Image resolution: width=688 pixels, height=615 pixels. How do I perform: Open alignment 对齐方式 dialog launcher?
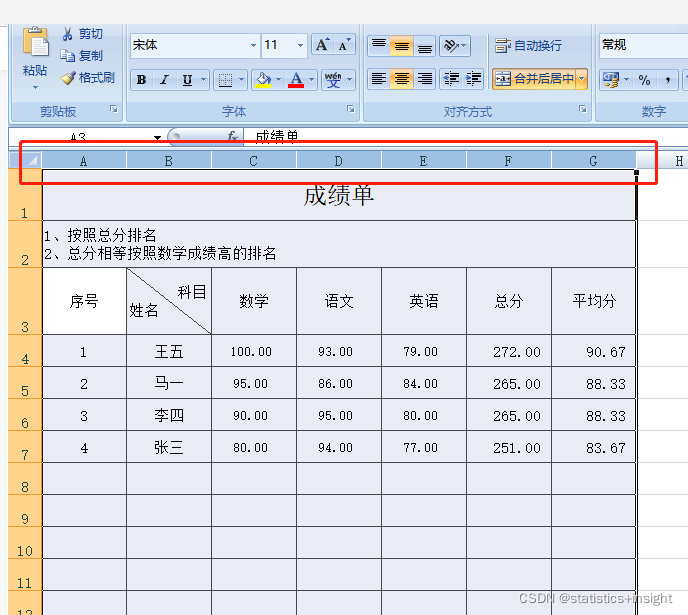[x=583, y=109]
